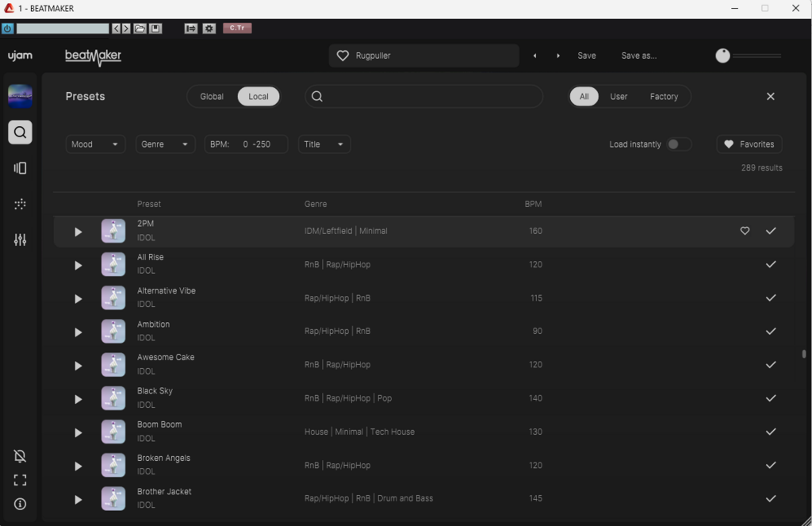The height and width of the screenshot is (526, 812).
Task: Click the Rugpuller preset name display
Action: tap(373, 56)
